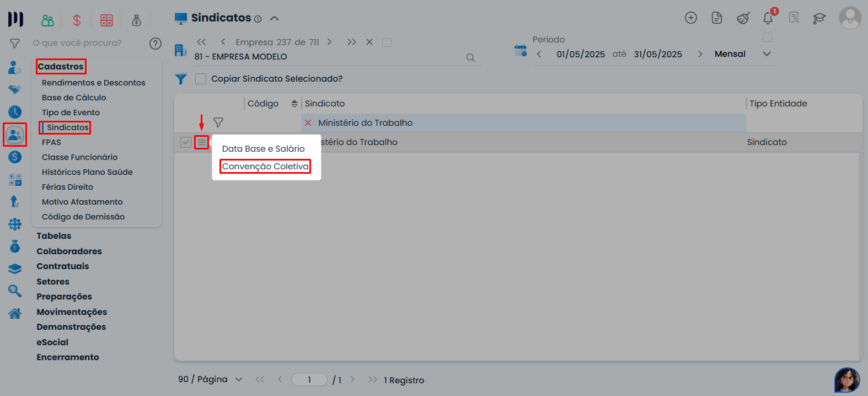Choose Data Base e Salário option
This screenshot has width=868, height=396.
(x=263, y=149)
